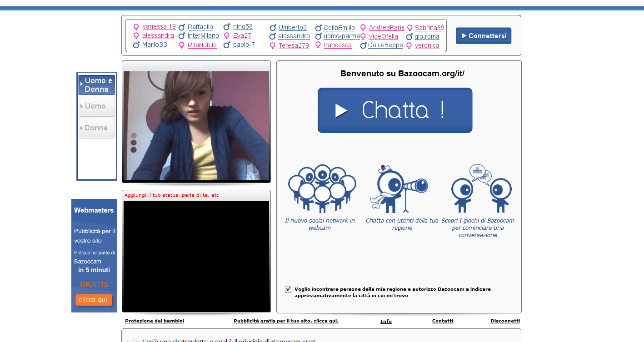Click the female icon beside Eva27
The width and height of the screenshot is (644, 342).
227,36
